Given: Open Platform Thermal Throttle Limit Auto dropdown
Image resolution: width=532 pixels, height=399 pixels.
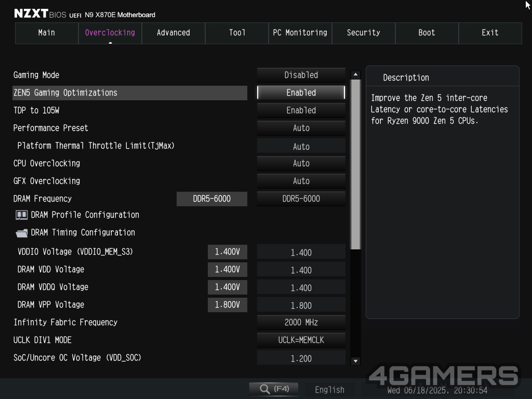Looking at the screenshot, I should (301, 146).
